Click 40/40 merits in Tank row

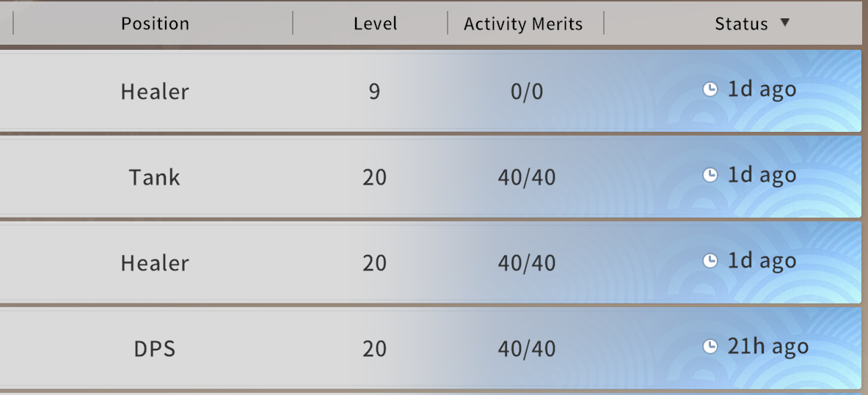tap(527, 177)
